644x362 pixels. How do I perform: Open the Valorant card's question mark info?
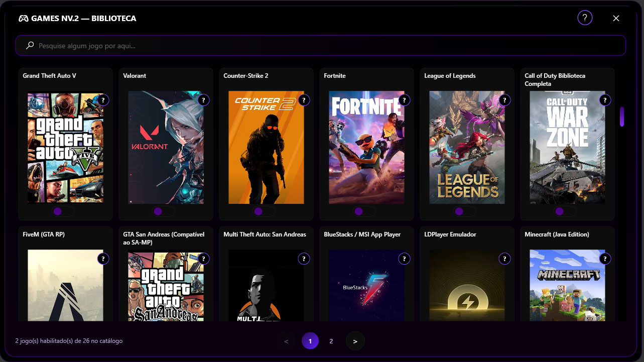(x=203, y=100)
